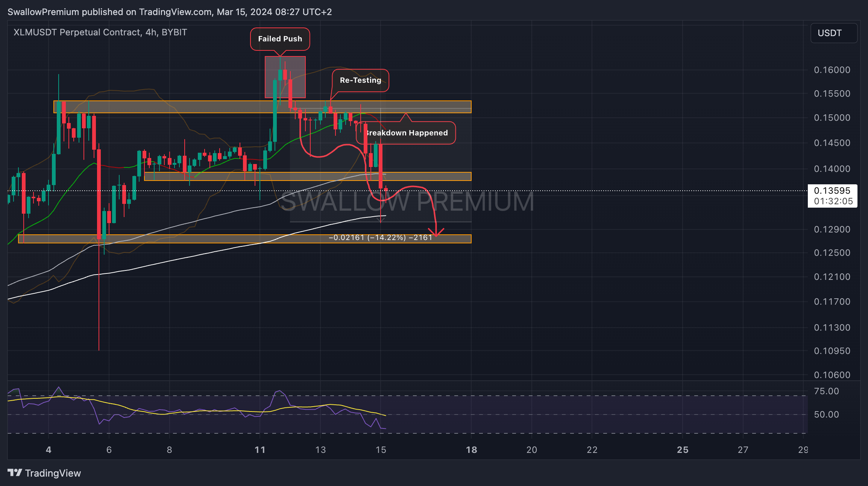Image resolution: width=868 pixels, height=486 pixels.
Task: Click the USDT currency button
Action: 834,33
